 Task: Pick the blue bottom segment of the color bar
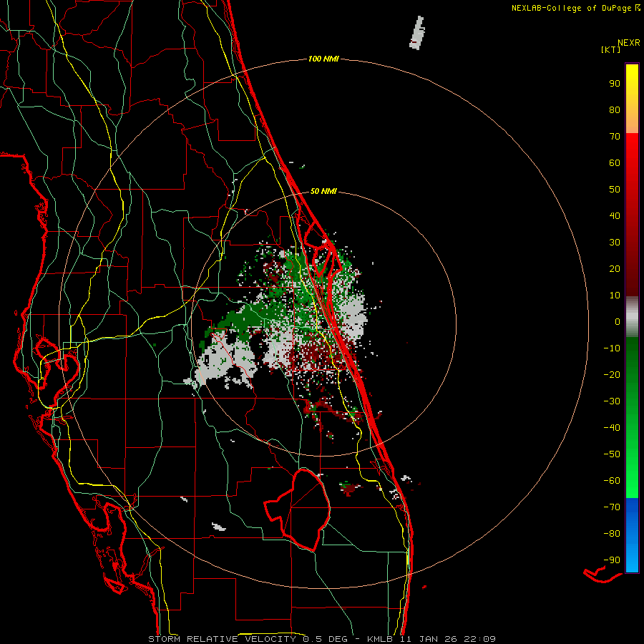(x=632, y=536)
